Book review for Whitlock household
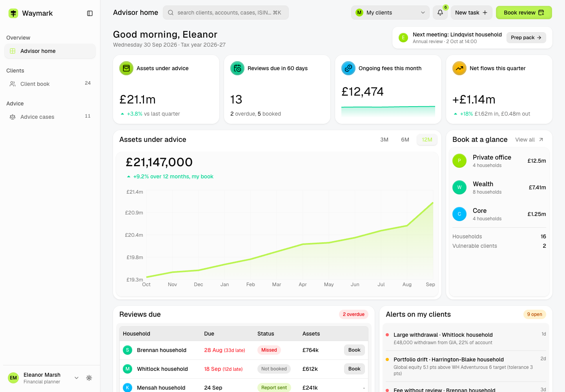Screen dimensions: 565x392 point(354,369)
